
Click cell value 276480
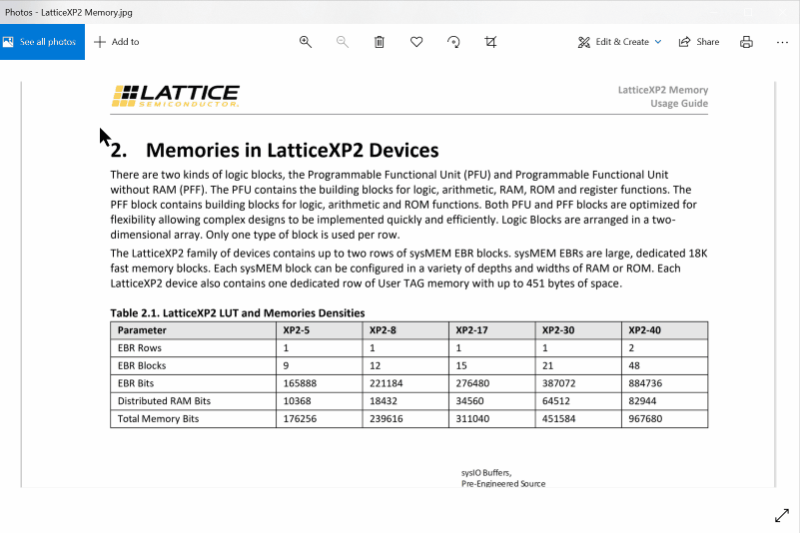(472, 384)
